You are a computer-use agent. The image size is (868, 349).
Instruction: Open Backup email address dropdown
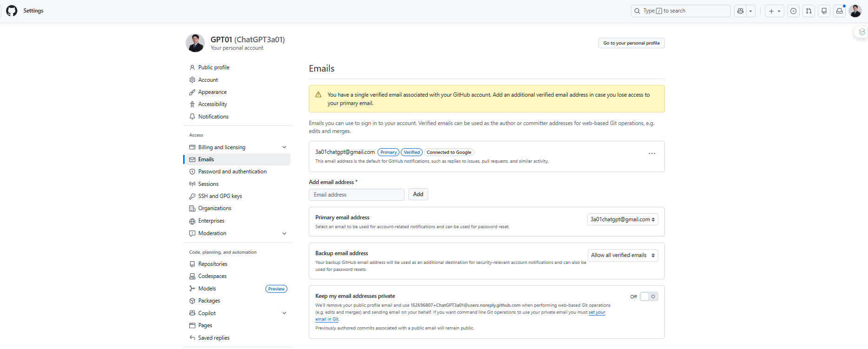click(623, 255)
